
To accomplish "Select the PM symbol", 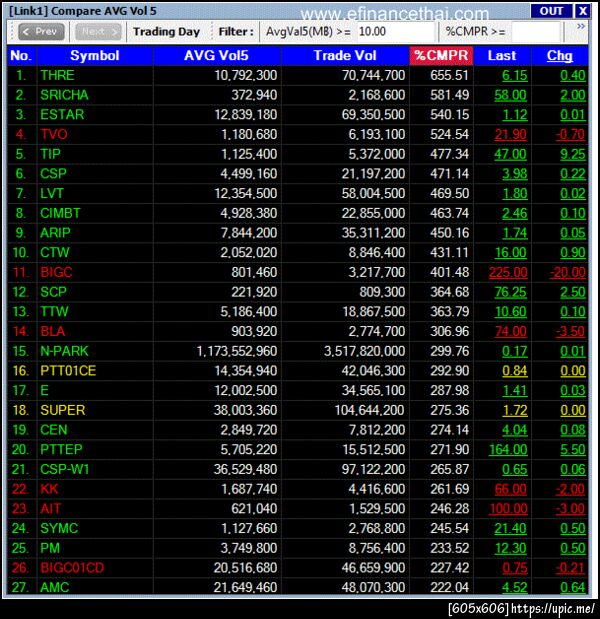I will pos(50,548).
